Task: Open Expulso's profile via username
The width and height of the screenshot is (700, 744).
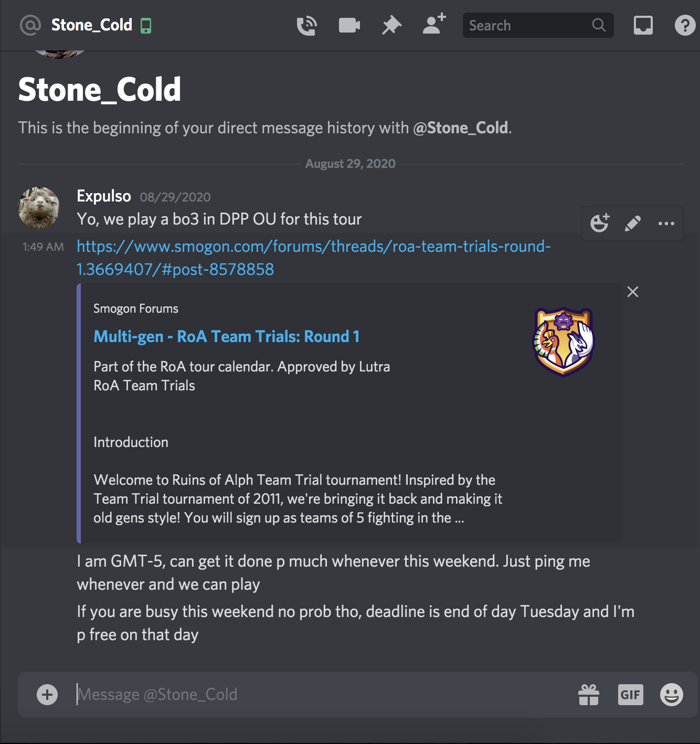Action: (x=104, y=196)
